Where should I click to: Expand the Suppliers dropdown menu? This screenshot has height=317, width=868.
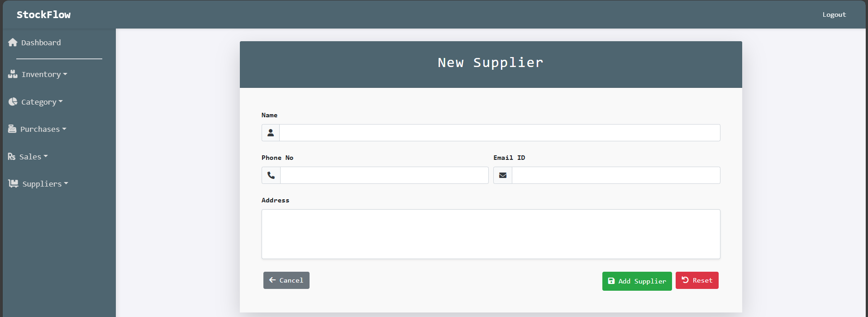point(45,184)
